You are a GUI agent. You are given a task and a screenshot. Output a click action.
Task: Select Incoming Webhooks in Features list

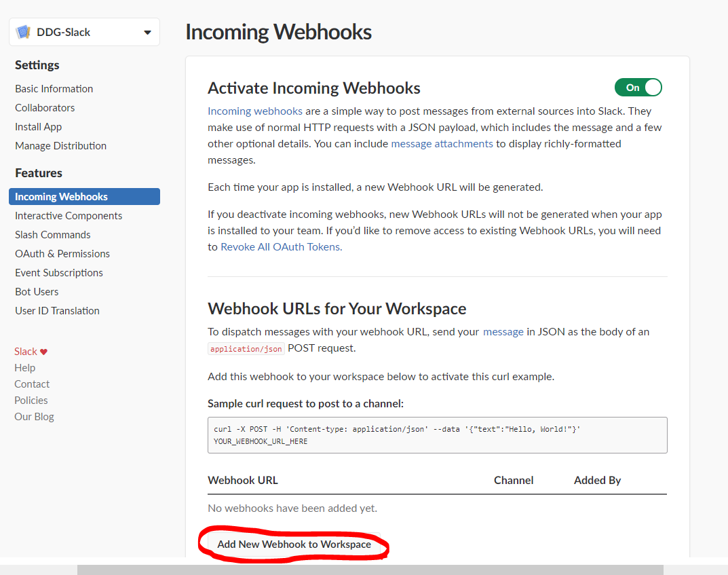click(85, 196)
